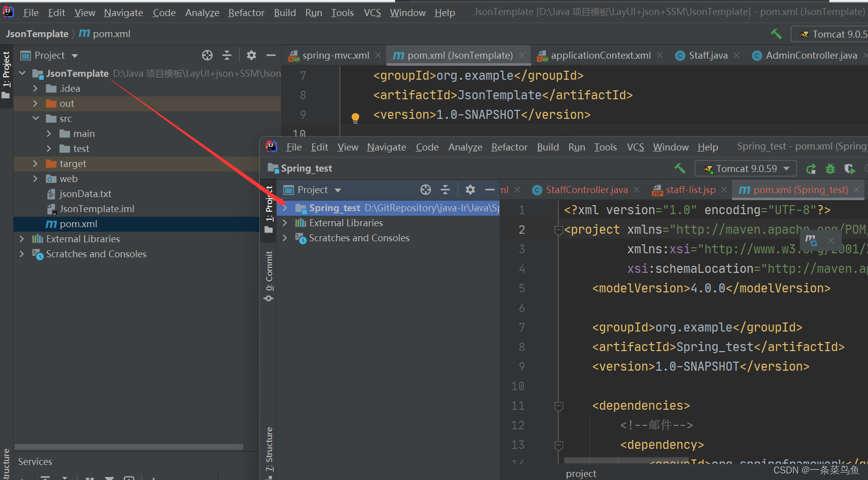Open the File menu in JsonTemplate window
Screen dimensions: 868x480
pyautogui.click(x=31, y=13)
